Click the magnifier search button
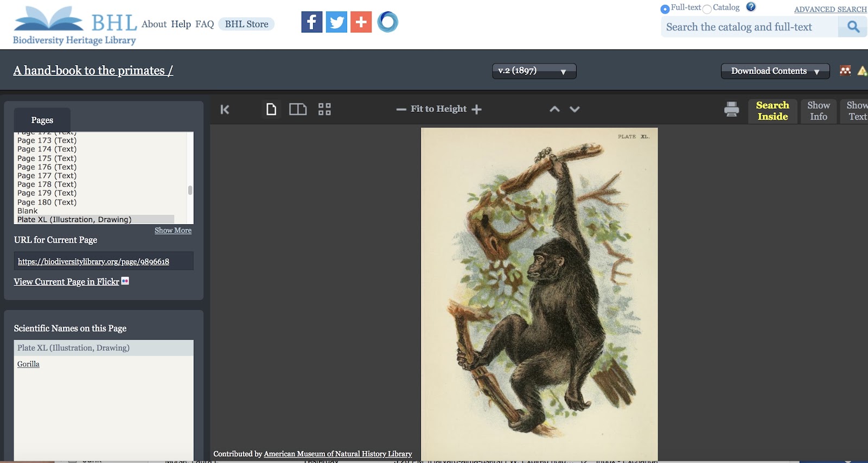The image size is (868, 463). (x=853, y=27)
